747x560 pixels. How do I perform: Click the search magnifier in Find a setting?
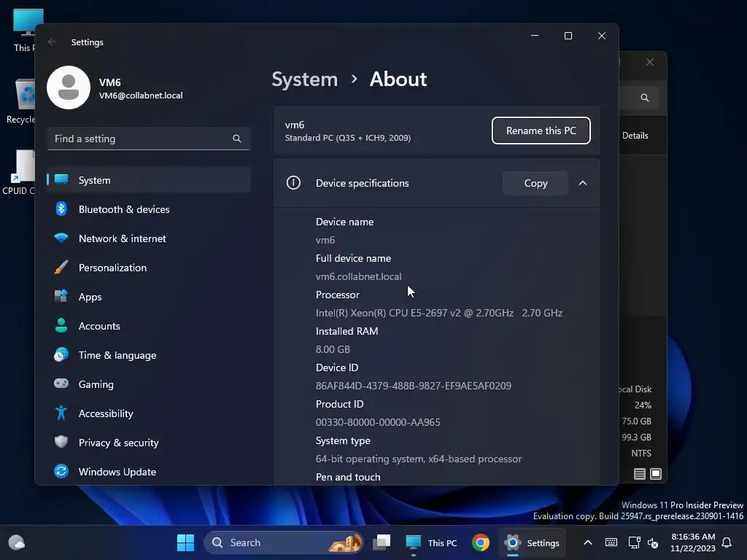237,139
